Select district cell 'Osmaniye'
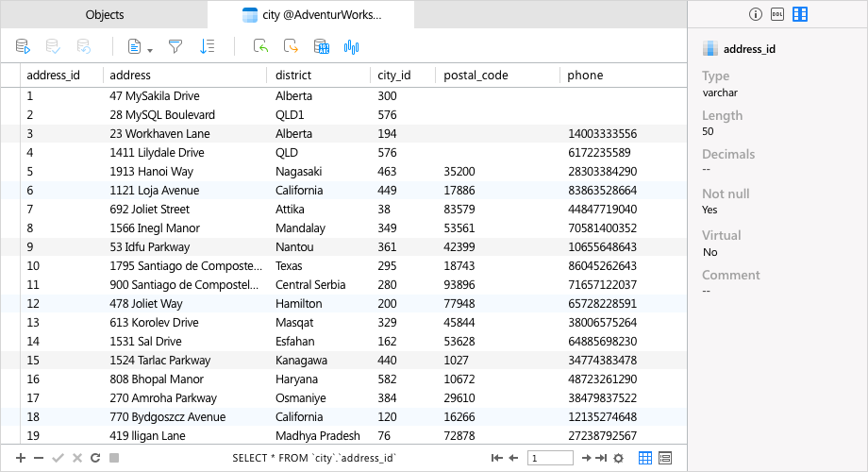Image resolution: width=868 pixels, height=472 pixels. click(301, 397)
